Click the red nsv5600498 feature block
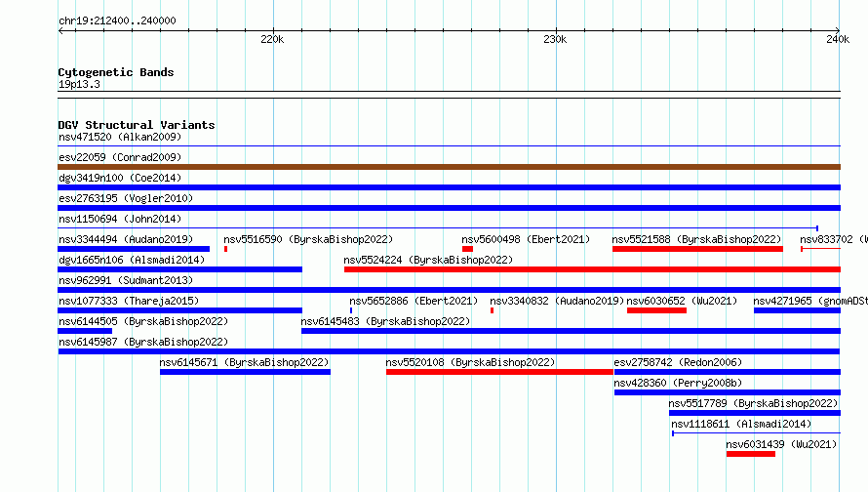Screen dimensions: 868x492 (467, 249)
